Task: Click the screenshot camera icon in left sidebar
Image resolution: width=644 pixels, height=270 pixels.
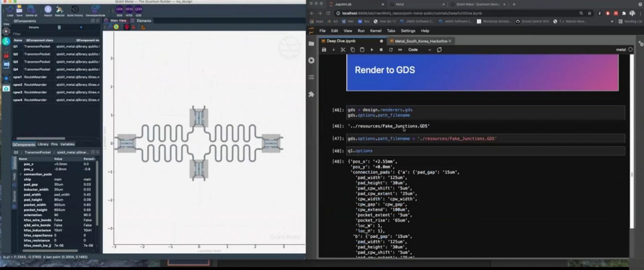Action: (6, 89)
